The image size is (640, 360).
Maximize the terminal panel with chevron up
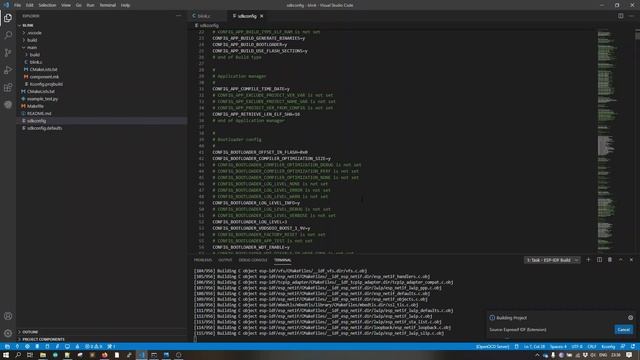(x=621, y=260)
